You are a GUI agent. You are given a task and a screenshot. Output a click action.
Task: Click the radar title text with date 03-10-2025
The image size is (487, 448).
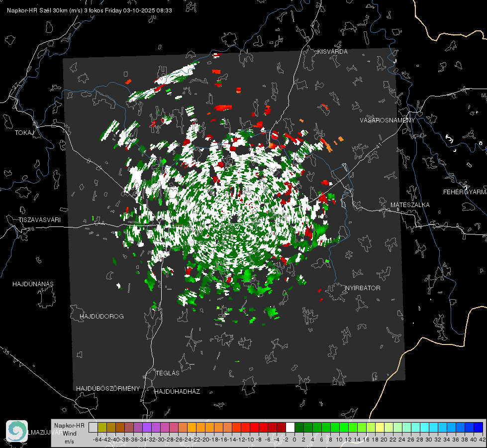click(90, 10)
